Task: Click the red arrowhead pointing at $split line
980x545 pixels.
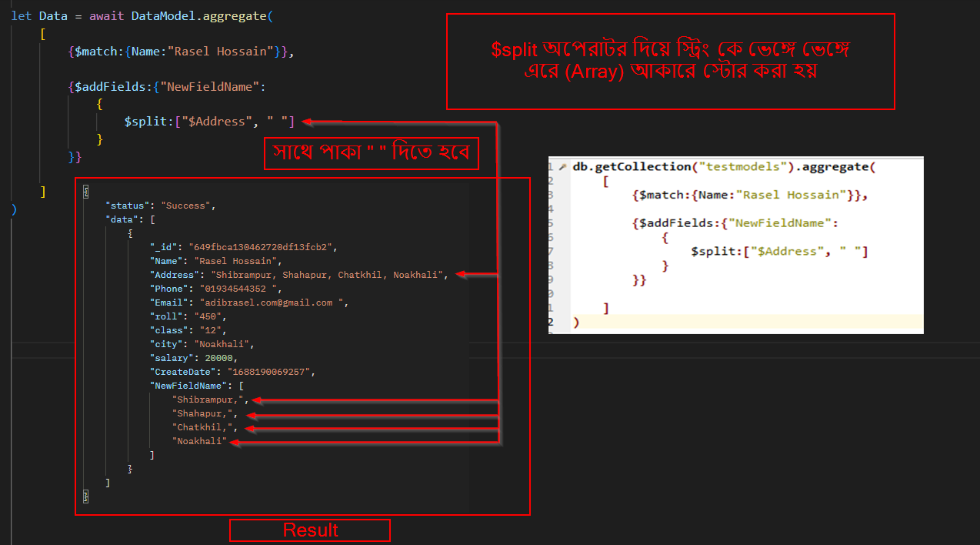Action: (306, 121)
